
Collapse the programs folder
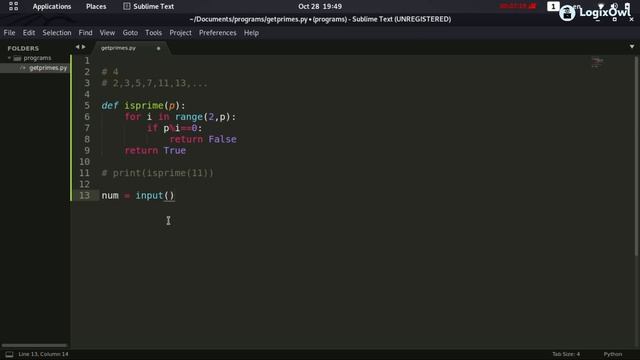[9, 58]
